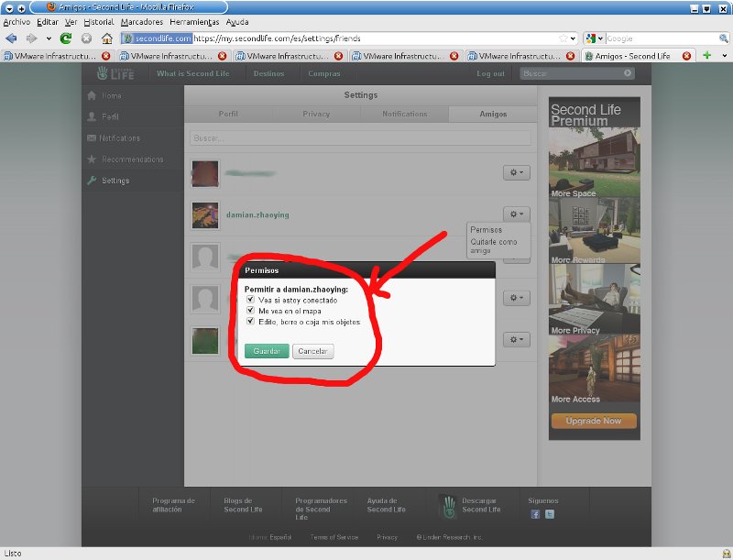Switch to the Perfil settings tab

pos(228,114)
